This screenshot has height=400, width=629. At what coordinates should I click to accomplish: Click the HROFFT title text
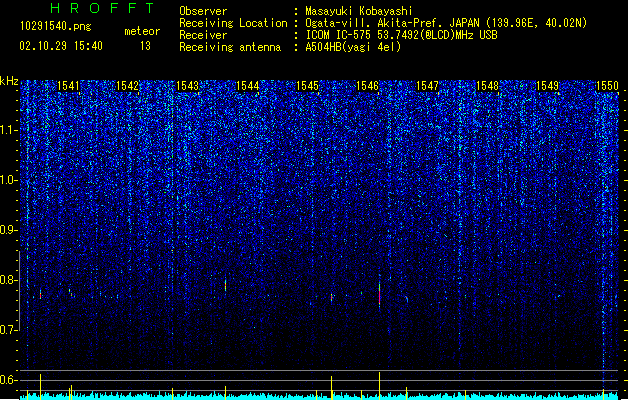coord(102,8)
